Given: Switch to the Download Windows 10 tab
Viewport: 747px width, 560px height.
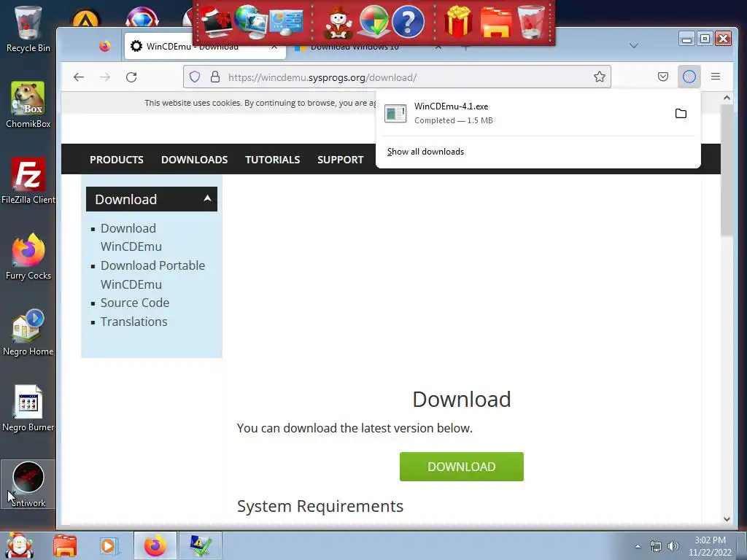Looking at the screenshot, I should tap(367, 47).
